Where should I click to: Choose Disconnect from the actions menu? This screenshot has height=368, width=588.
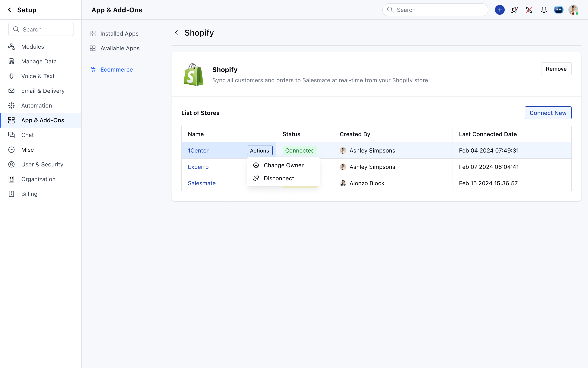click(x=283, y=178)
